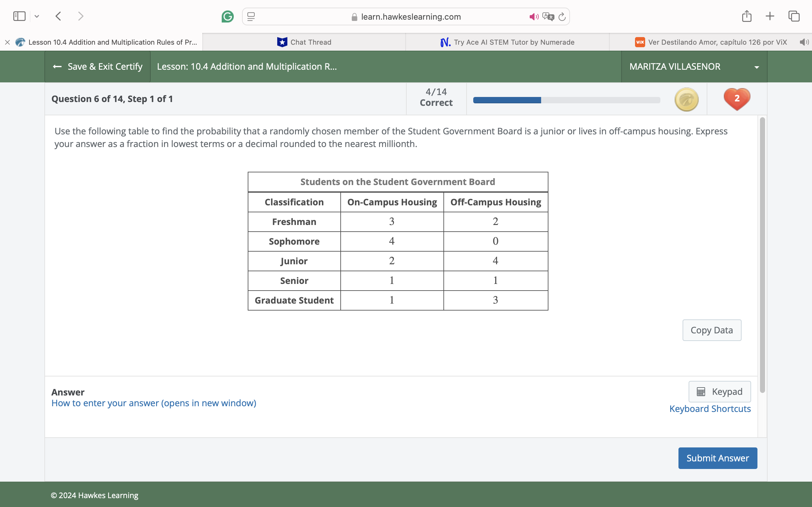Expand the MARITZA VILLASENOR dropdown
Viewport: 812px width, 507px height.
tap(756, 67)
